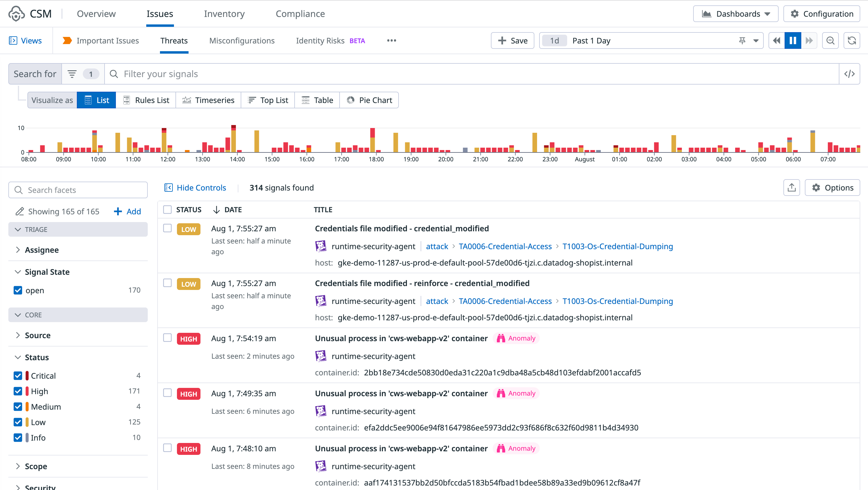Click the Hide Controls link
The image size is (868, 490).
201,188
